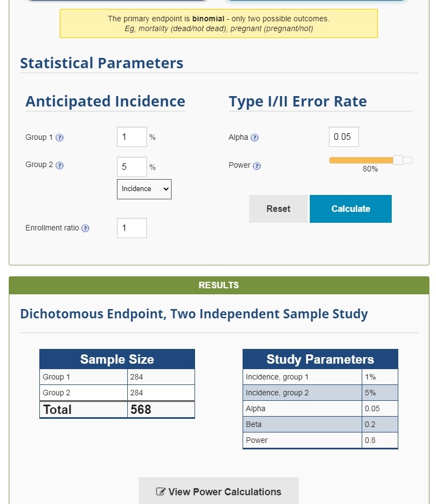Click the orange Power slider track

(361, 160)
